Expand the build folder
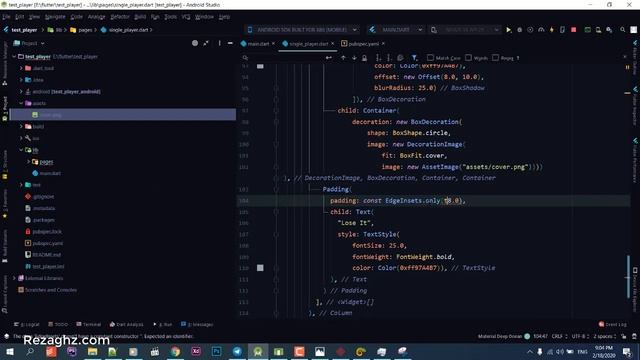The height and width of the screenshot is (360, 640). pos(21,127)
